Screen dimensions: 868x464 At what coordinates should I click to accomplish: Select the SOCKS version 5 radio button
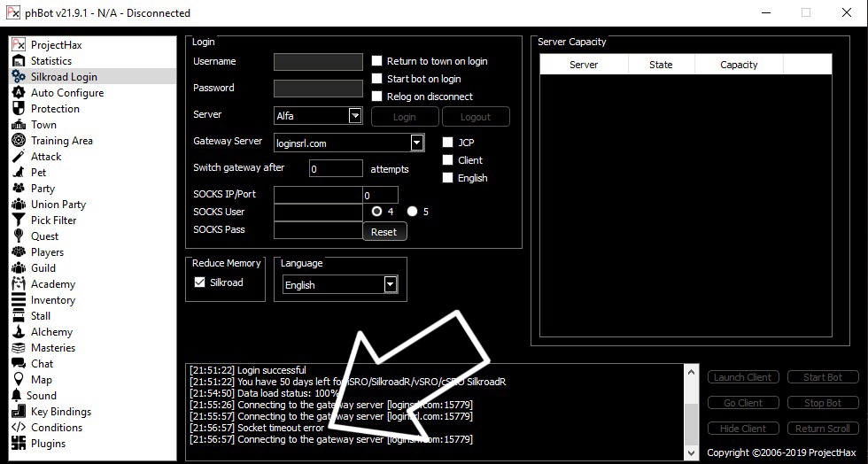pyautogui.click(x=412, y=212)
